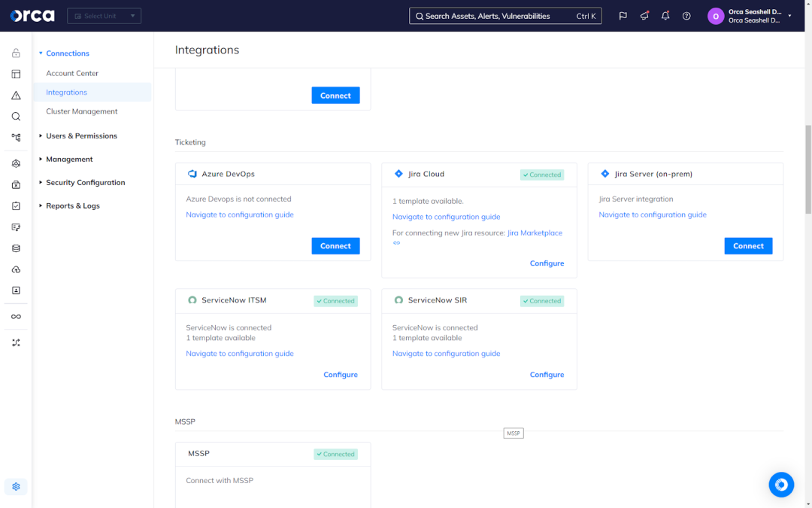
Task: Click the certificate list icon in sidebar
Action: tap(16, 227)
